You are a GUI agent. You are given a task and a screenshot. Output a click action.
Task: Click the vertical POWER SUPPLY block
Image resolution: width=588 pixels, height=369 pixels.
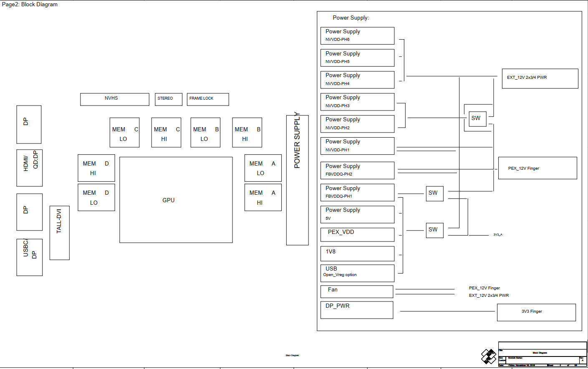(x=297, y=180)
